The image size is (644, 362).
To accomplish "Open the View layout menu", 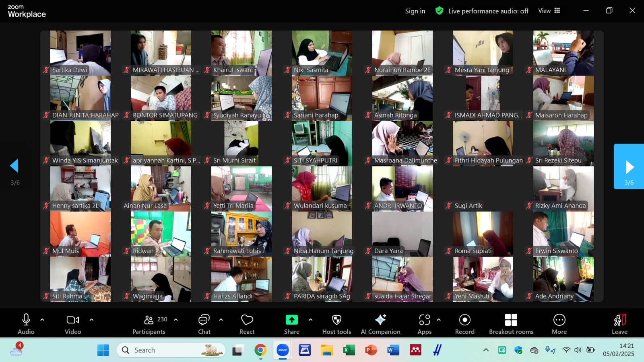I will 549,11.
